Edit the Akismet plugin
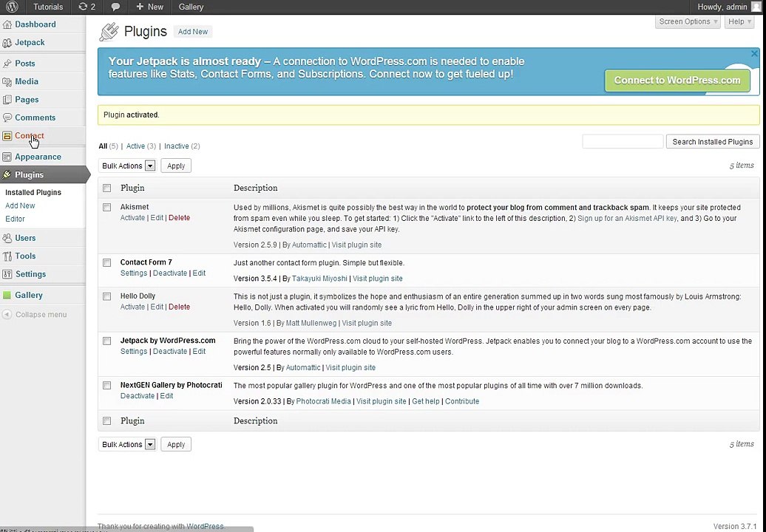Screen dimensions: 766x532 click(x=157, y=218)
